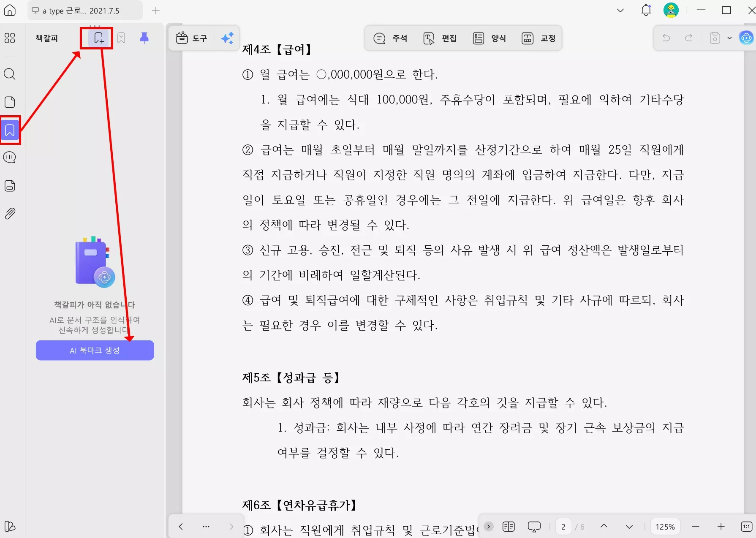Click the AI 북마크 생성 button
This screenshot has height=538, width=756.
[95, 350]
